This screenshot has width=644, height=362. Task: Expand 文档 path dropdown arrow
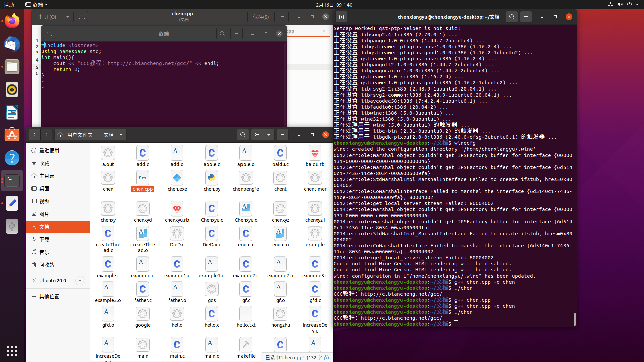pos(121,135)
